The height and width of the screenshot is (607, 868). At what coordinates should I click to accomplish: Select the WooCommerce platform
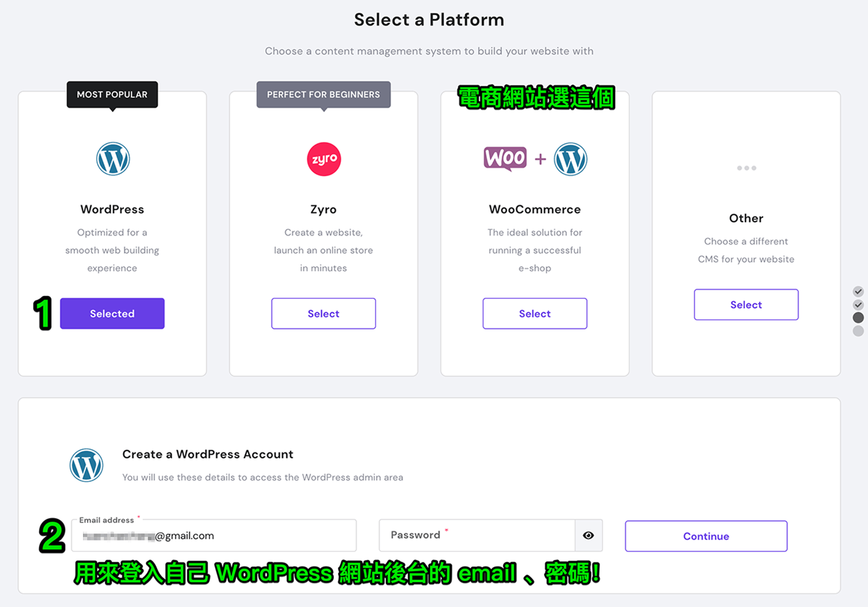tap(535, 313)
